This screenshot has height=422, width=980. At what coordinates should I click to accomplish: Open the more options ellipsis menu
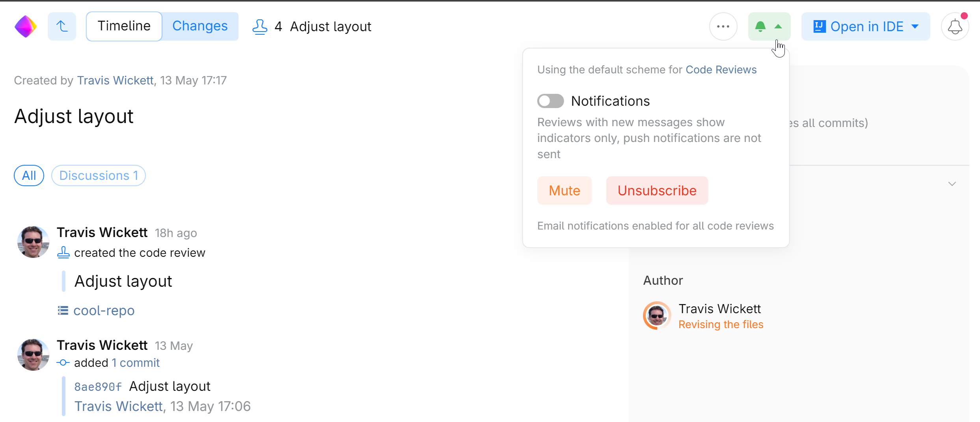click(x=723, y=26)
